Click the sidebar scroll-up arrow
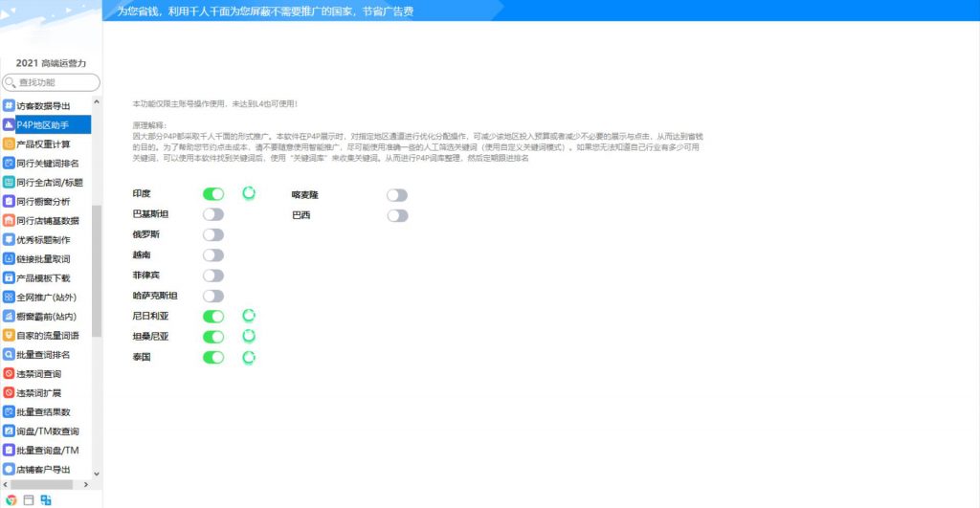The height and width of the screenshot is (508, 980). [97, 101]
